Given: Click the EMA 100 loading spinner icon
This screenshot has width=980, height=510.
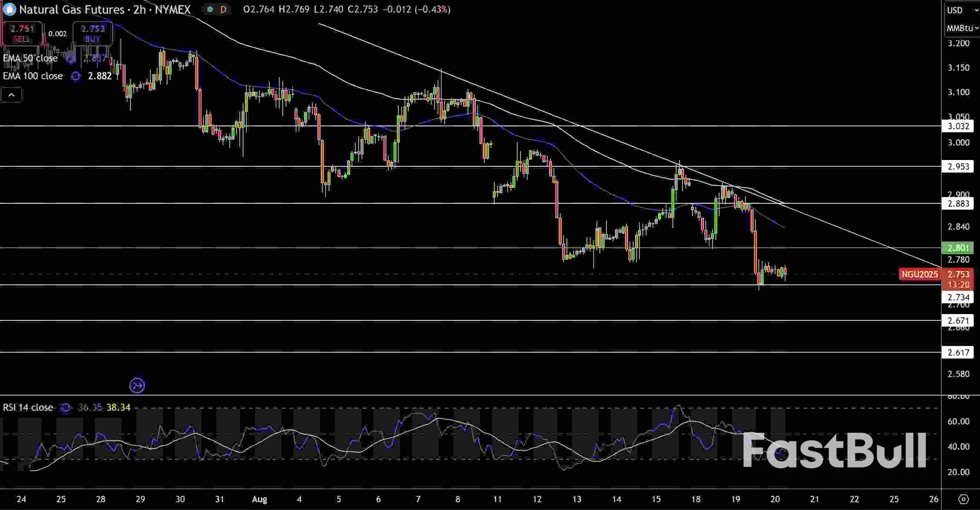Looking at the screenshot, I should [76, 76].
